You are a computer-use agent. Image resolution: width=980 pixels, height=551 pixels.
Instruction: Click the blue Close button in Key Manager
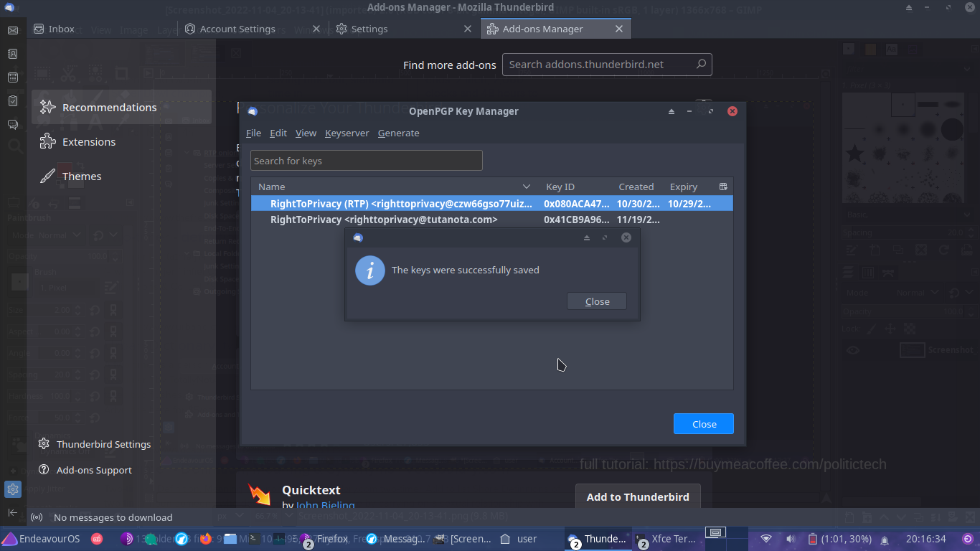(704, 424)
